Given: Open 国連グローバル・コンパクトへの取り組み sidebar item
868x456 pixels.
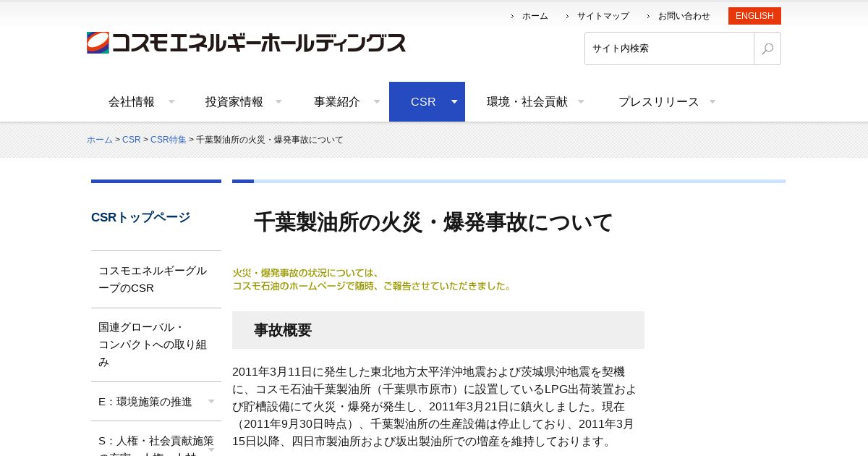Looking at the screenshot, I should click(156, 345).
